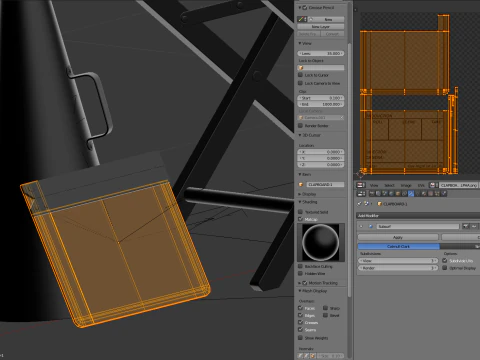Image resolution: width=480 pixels, height=360 pixels.
Task: Uncheck the Seams overlay checkbox
Action: click(300, 330)
